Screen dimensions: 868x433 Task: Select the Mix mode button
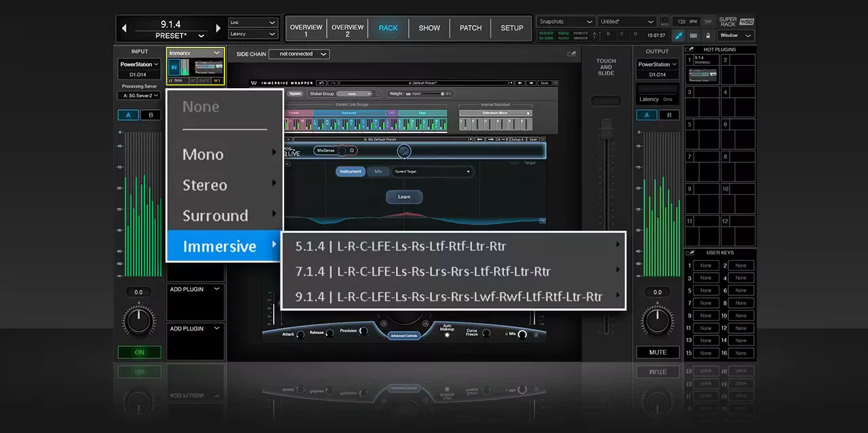(378, 172)
